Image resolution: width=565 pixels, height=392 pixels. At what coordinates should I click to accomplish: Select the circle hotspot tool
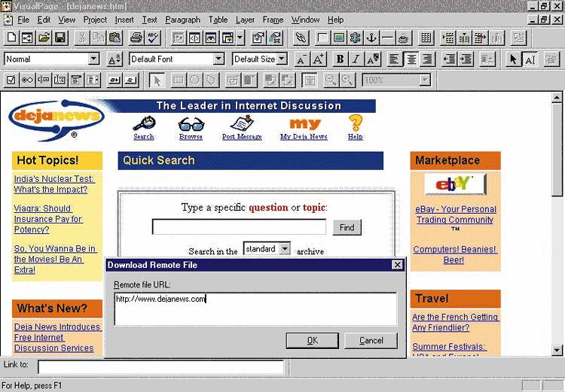(x=194, y=80)
